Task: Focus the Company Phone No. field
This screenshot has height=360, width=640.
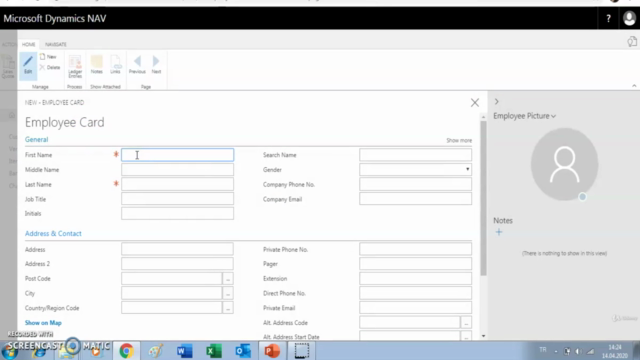Action: (416, 184)
